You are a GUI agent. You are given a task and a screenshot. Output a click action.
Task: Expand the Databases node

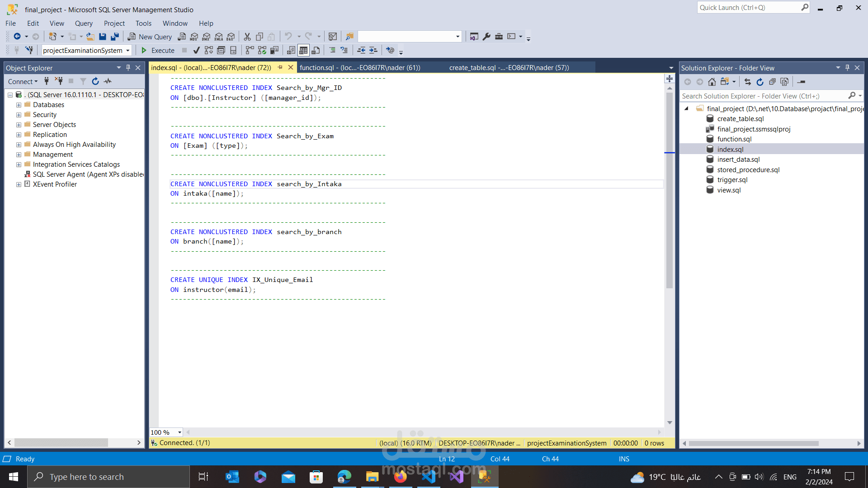[19, 105]
